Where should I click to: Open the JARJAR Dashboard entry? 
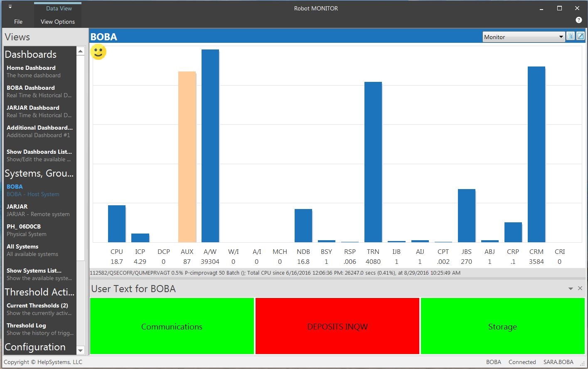click(x=39, y=111)
